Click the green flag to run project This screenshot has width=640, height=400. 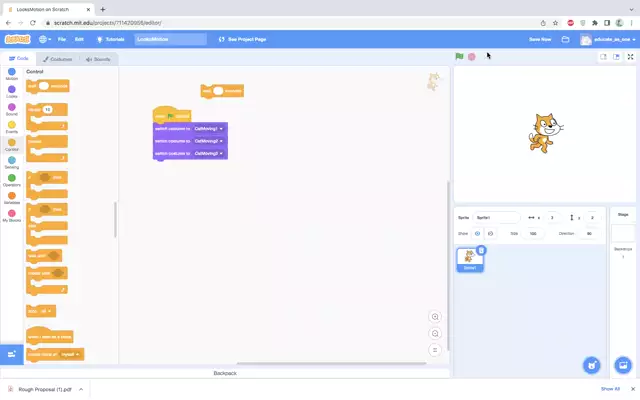click(x=460, y=56)
